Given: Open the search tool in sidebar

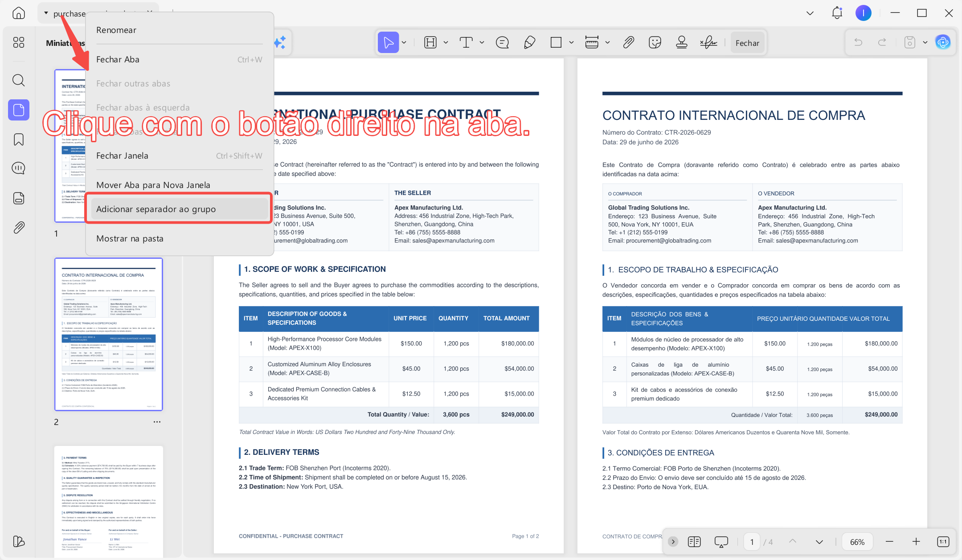Looking at the screenshot, I should 19,80.
